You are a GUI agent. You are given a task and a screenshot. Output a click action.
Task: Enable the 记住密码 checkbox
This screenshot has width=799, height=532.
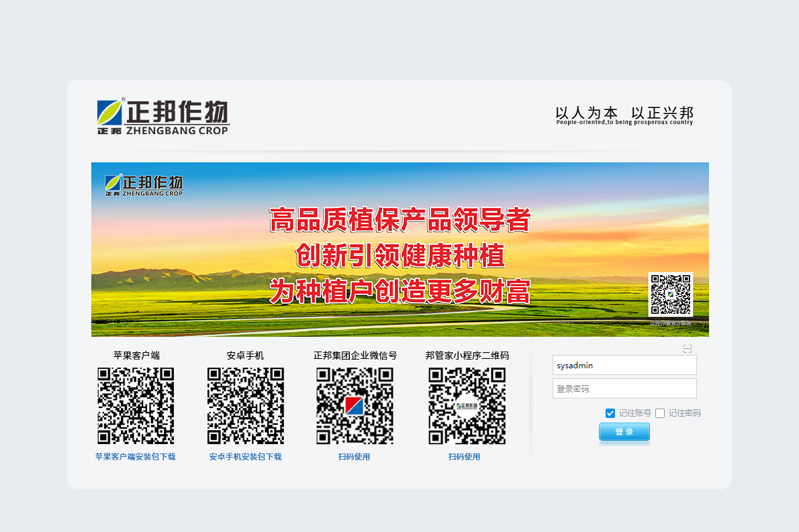660,413
